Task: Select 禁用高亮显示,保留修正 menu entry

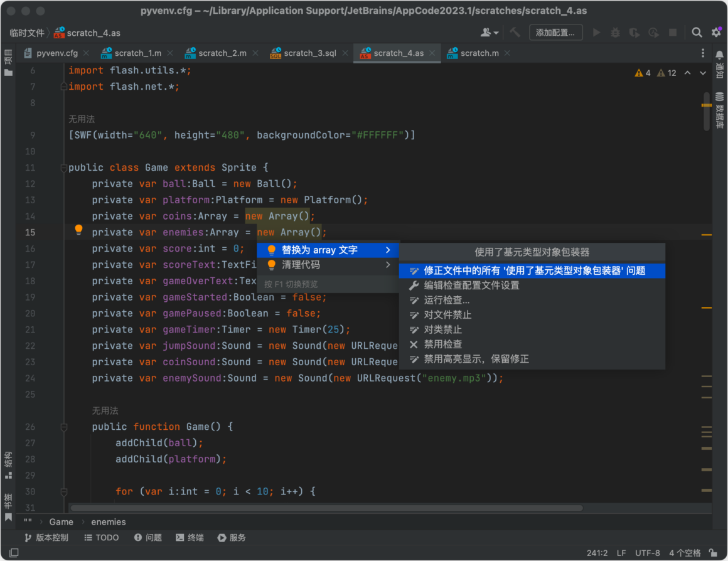Action: click(532, 359)
